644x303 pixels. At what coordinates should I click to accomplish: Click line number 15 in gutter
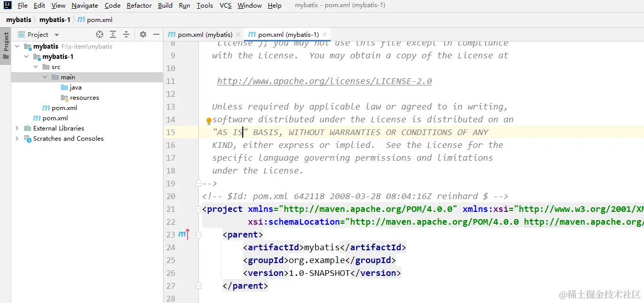[x=171, y=132]
